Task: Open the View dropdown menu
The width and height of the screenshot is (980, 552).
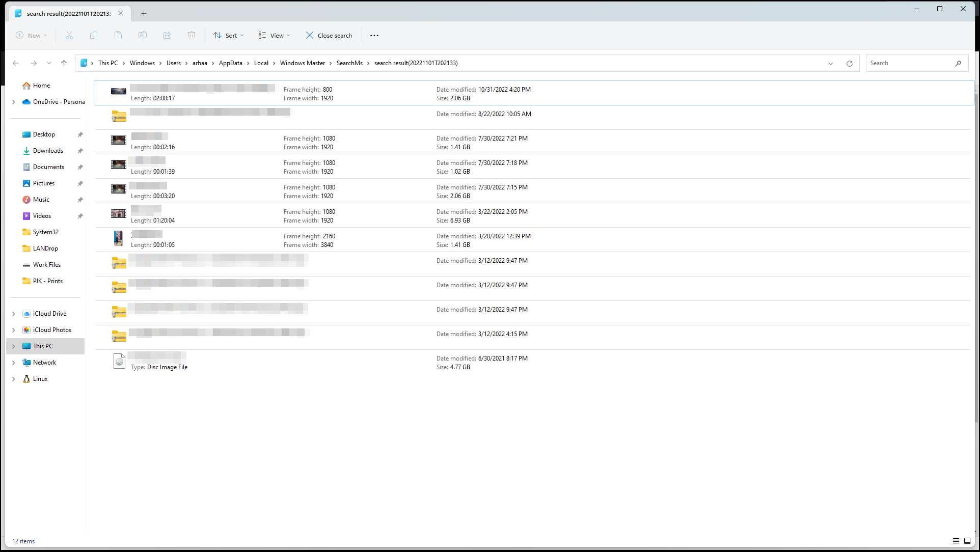Action: pyautogui.click(x=274, y=35)
